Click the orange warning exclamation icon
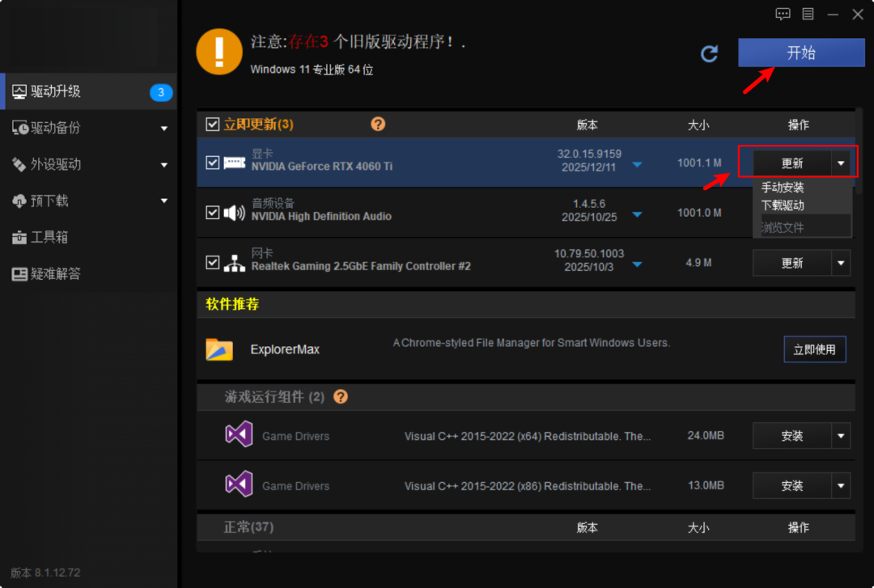874x588 pixels. pos(219,52)
